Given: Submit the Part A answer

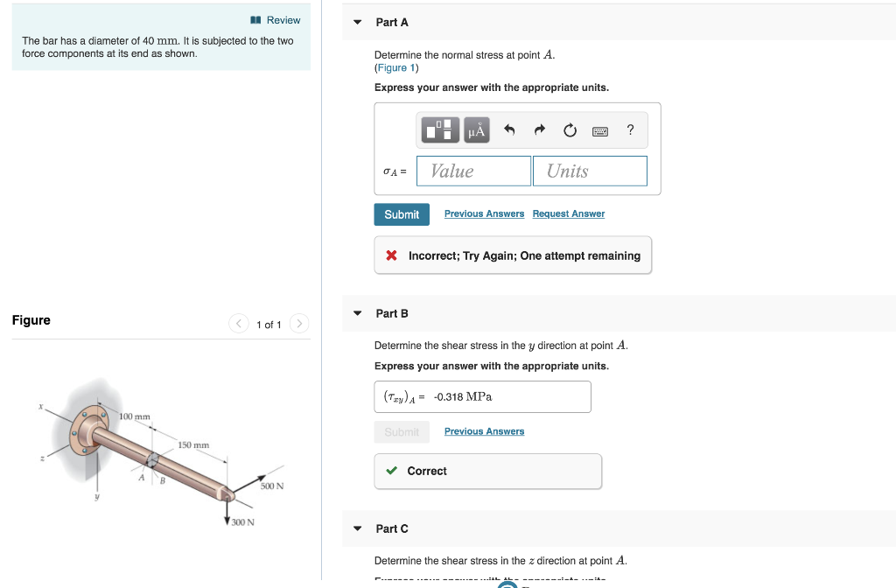Looking at the screenshot, I should (402, 214).
